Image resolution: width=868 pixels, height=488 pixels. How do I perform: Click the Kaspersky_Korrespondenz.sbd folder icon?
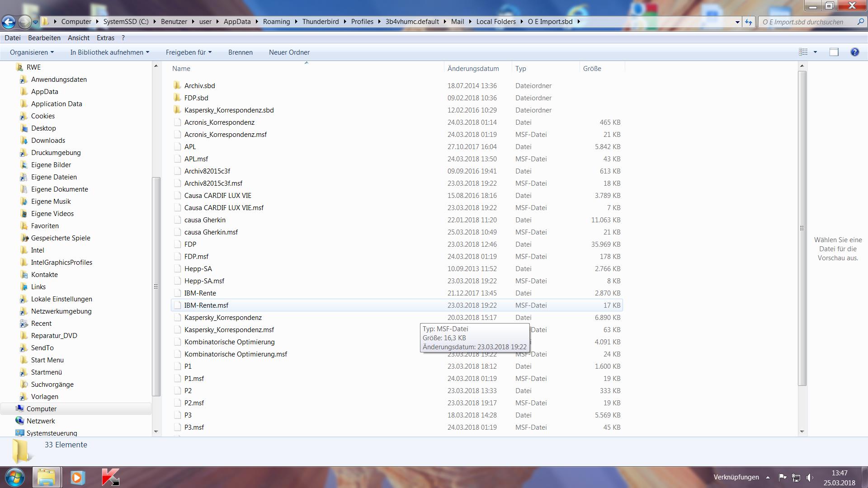click(177, 110)
